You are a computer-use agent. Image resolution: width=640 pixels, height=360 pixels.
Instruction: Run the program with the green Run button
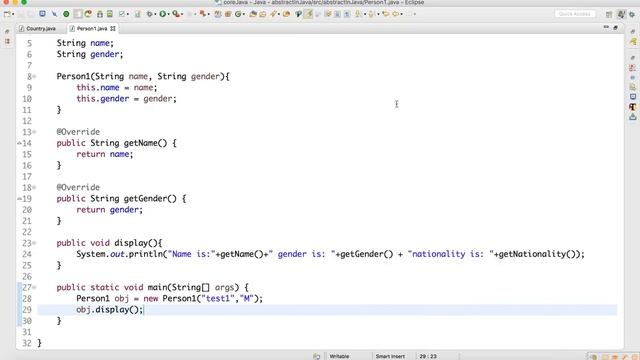point(162,14)
